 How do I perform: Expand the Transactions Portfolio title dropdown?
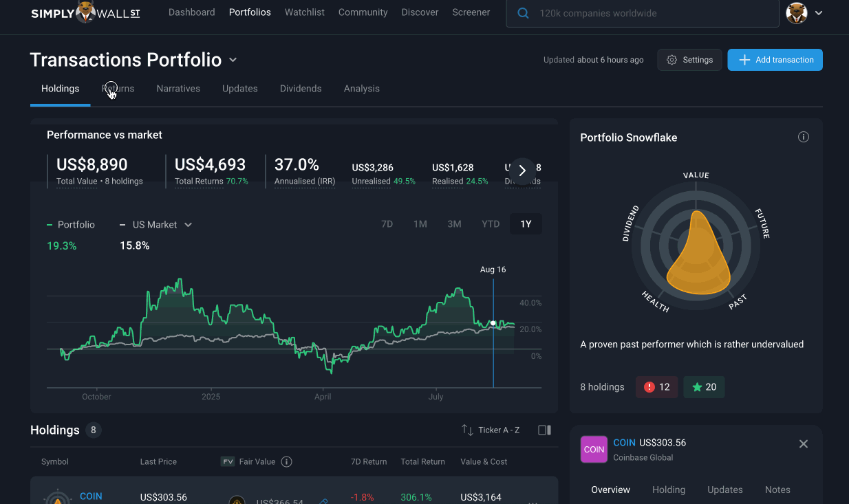click(233, 60)
